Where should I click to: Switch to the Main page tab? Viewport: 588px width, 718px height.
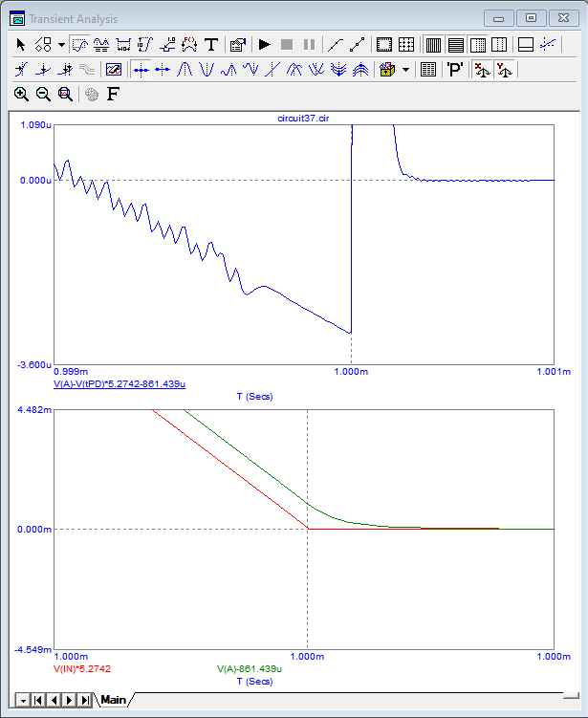(x=113, y=700)
